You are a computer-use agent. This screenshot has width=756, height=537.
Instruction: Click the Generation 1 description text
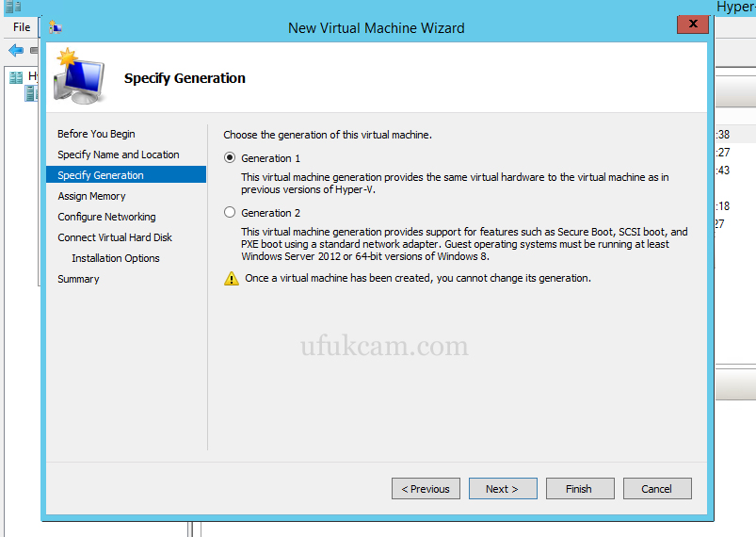455,184
